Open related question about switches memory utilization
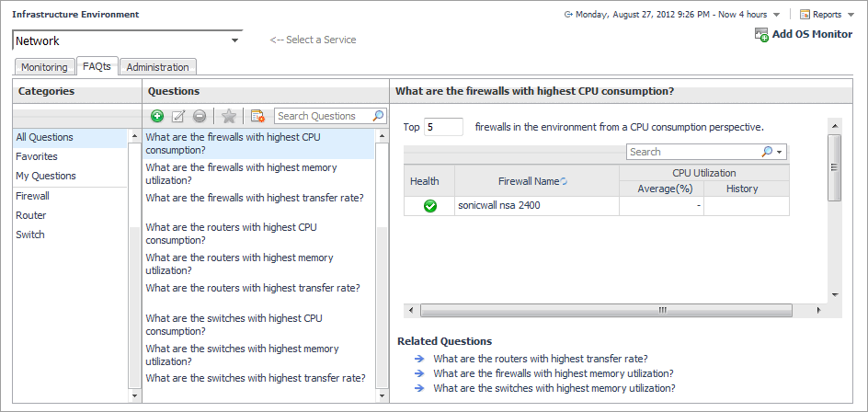This screenshot has width=868, height=412. 554,388
